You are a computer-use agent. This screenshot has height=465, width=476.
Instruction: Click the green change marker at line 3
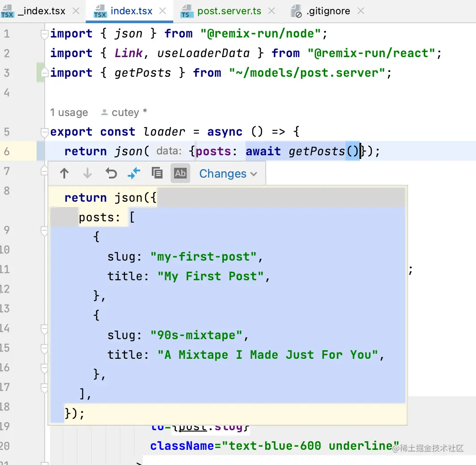pos(40,72)
